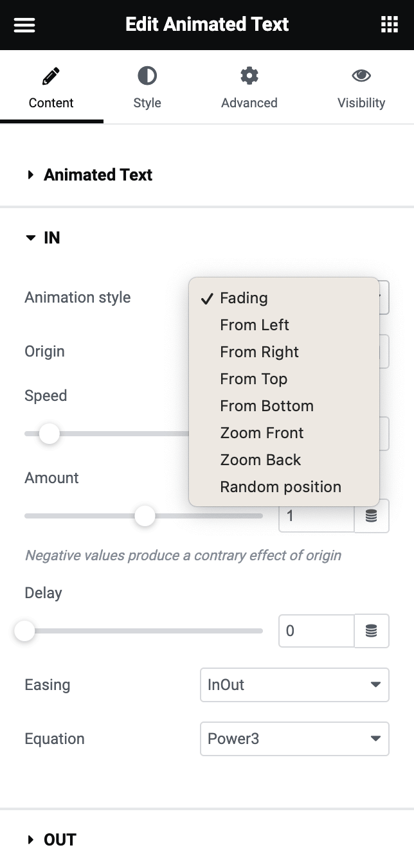Image resolution: width=414 pixels, height=868 pixels.
Task: Choose Zoom Front from the list
Action: pos(262,433)
